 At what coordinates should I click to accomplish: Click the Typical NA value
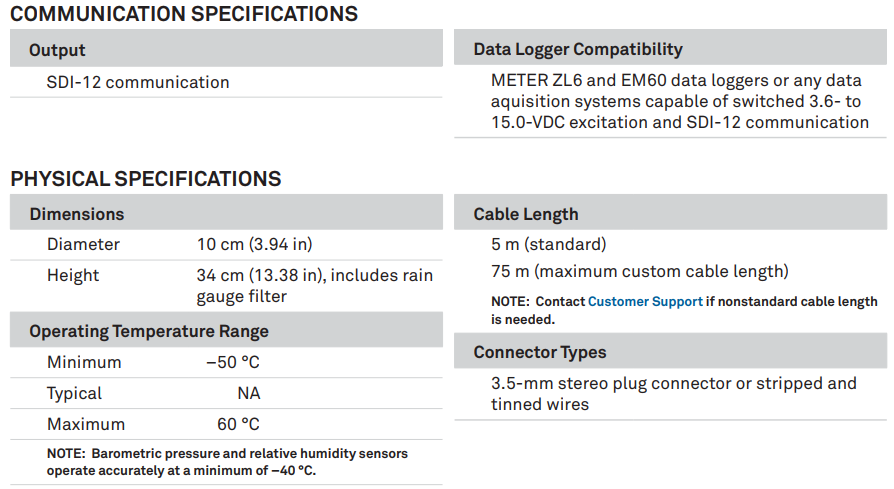point(249,393)
